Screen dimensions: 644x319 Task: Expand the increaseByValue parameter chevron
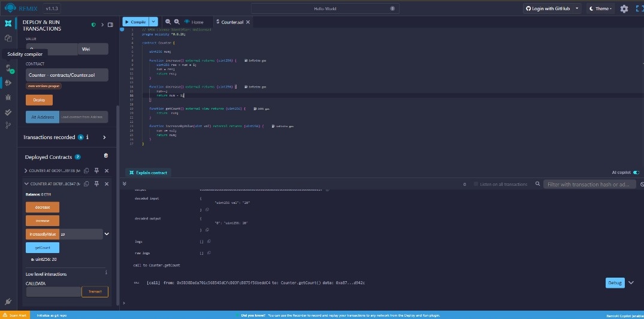107,234
